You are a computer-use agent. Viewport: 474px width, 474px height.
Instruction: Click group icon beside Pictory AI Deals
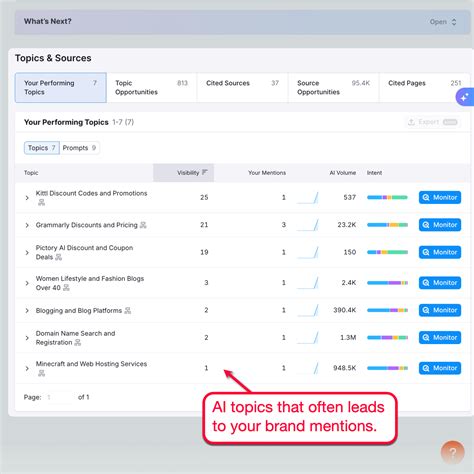tap(58, 257)
